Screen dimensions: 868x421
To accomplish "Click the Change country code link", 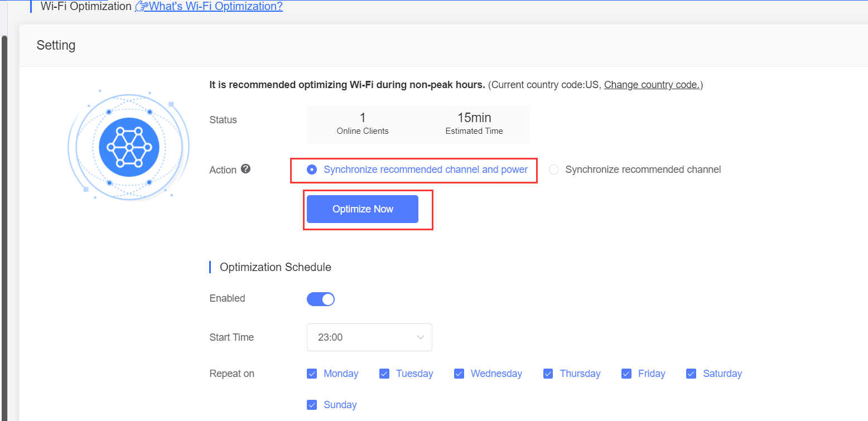I will (x=652, y=85).
